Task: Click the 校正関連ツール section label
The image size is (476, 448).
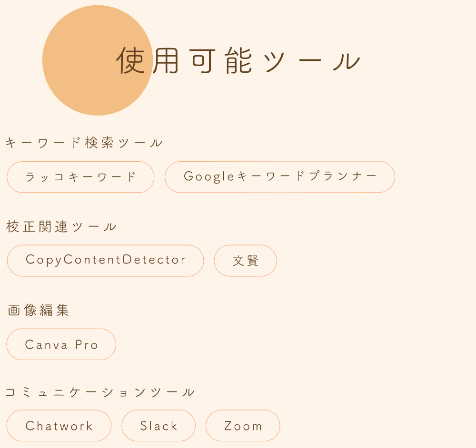Action: 61,226
